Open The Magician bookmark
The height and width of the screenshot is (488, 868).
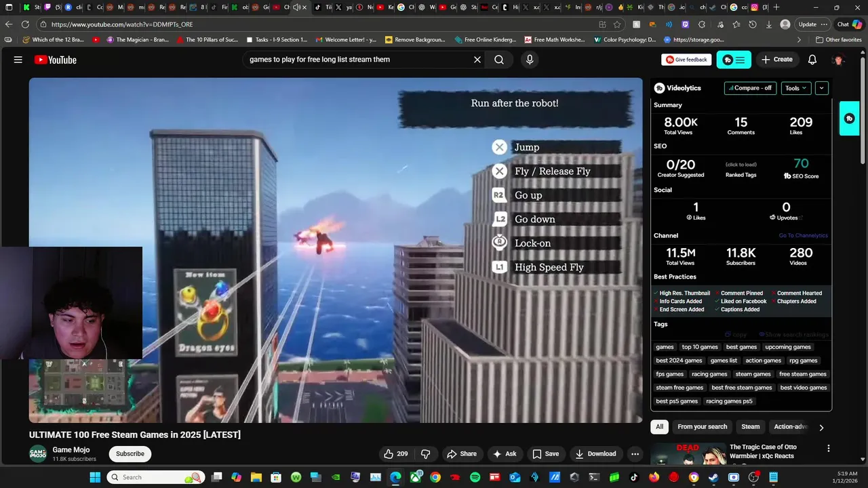coord(136,40)
